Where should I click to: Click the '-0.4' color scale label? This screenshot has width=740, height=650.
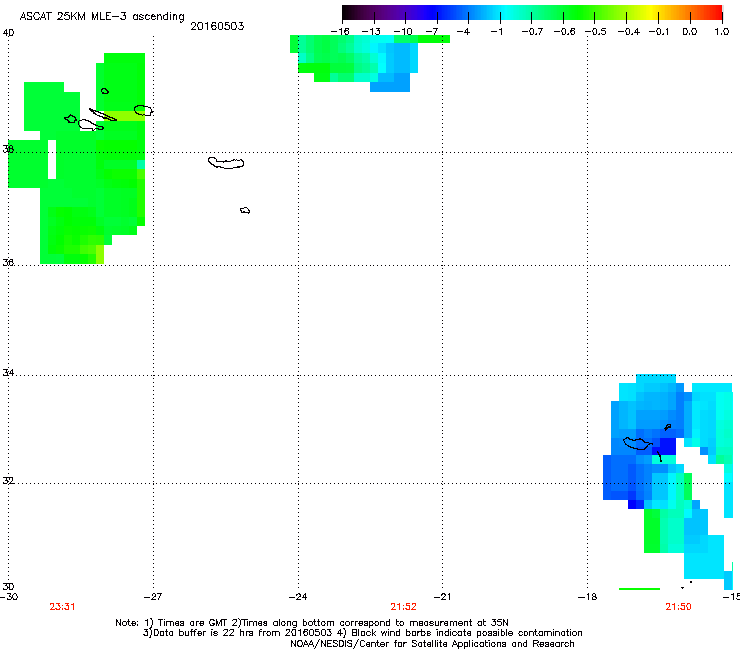tap(628, 32)
